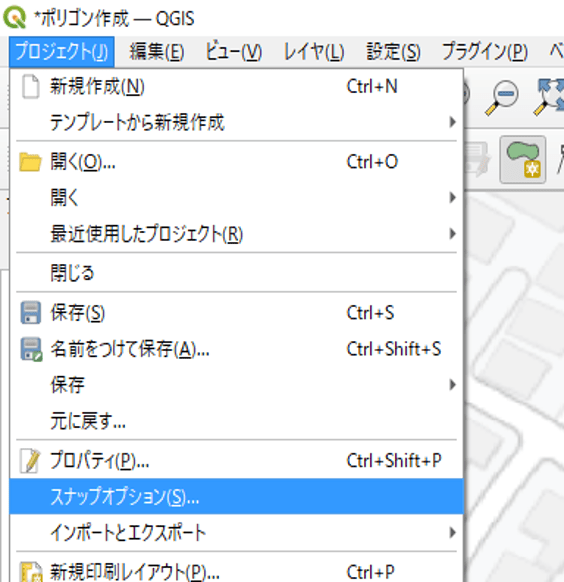The height and width of the screenshot is (582, 564).
Task: Click the new print layout icon
Action: click(x=31, y=572)
